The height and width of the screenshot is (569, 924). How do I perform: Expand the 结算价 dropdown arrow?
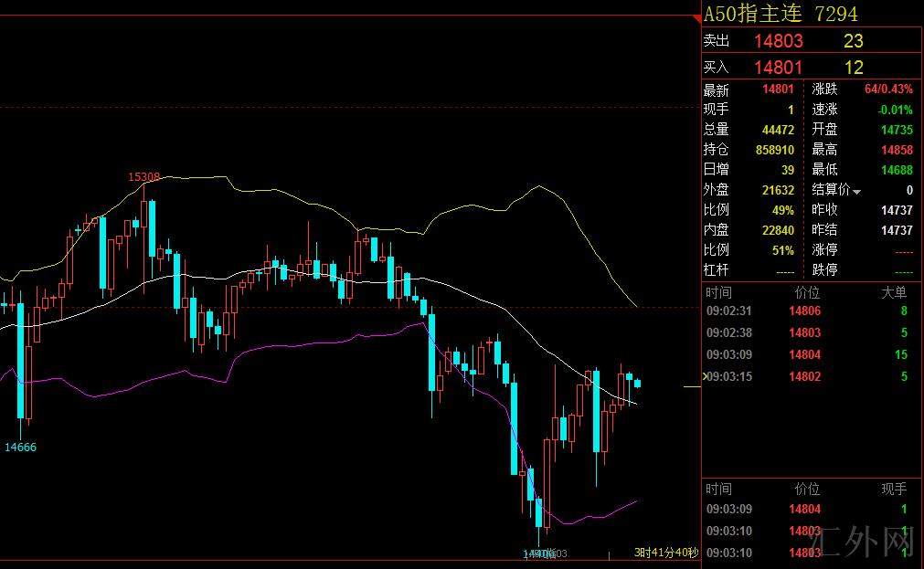pos(857,192)
